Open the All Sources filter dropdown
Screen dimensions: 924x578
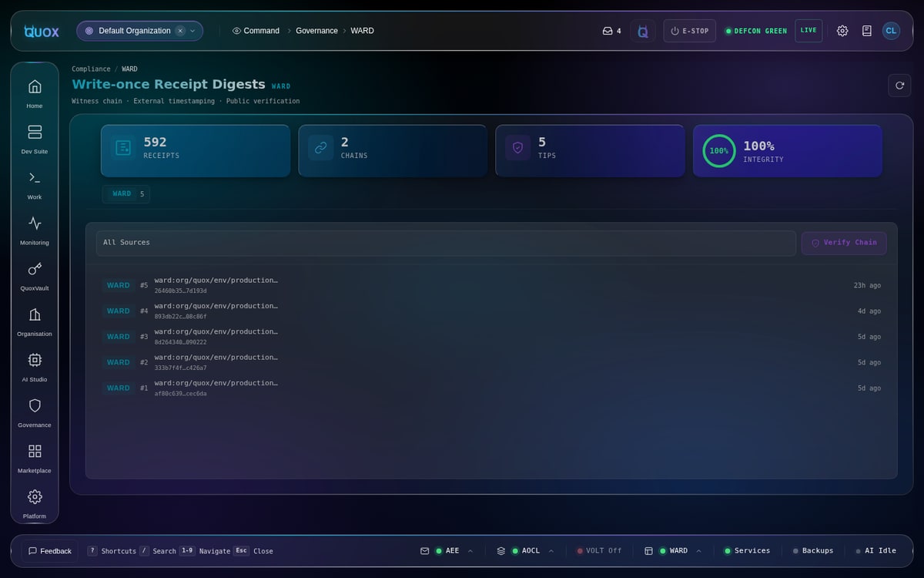[446, 243]
